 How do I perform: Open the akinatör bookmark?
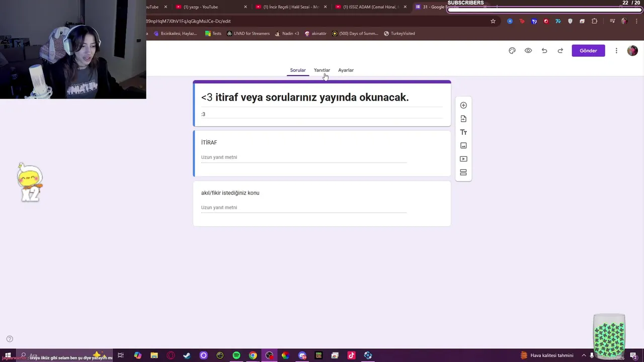pyautogui.click(x=315, y=34)
